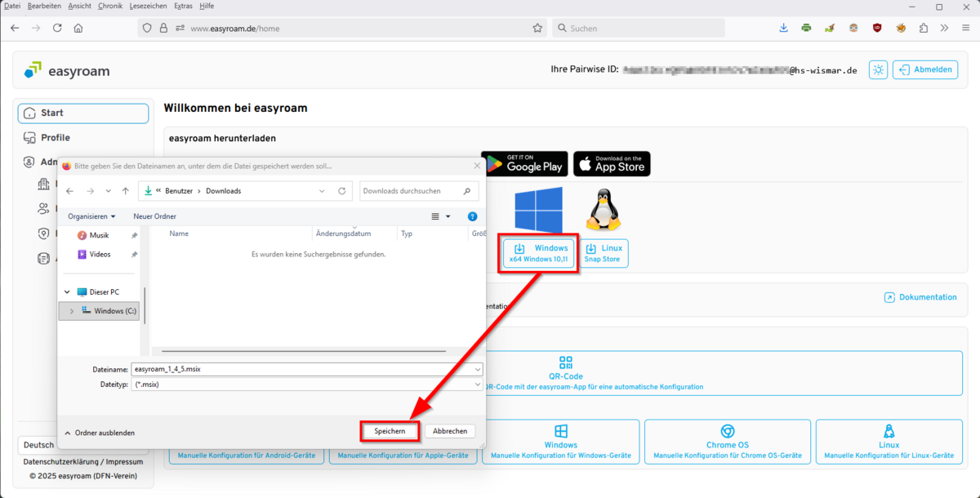Bookmark this page with the star icon

pyautogui.click(x=537, y=28)
